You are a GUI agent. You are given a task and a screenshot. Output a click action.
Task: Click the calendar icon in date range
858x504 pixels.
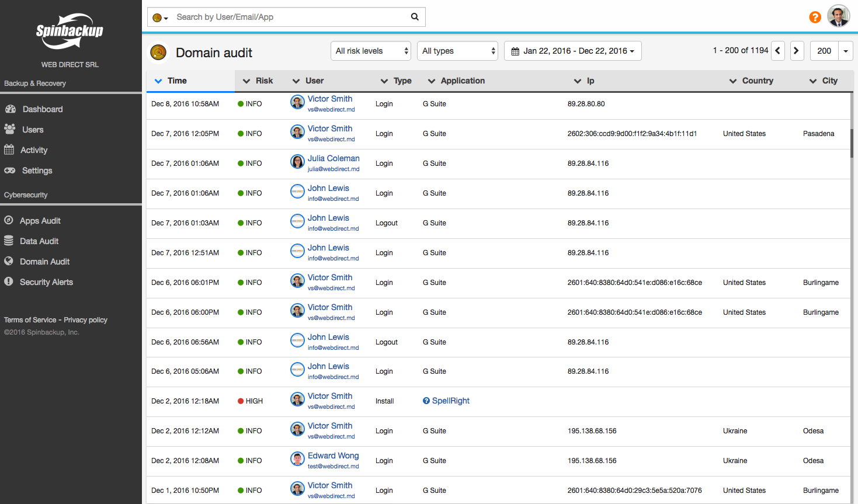[x=515, y=51]
